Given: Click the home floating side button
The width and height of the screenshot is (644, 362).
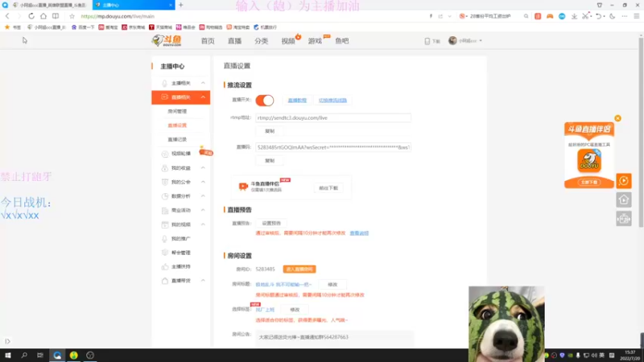Looking at the screenshot, I should (623, 200).
